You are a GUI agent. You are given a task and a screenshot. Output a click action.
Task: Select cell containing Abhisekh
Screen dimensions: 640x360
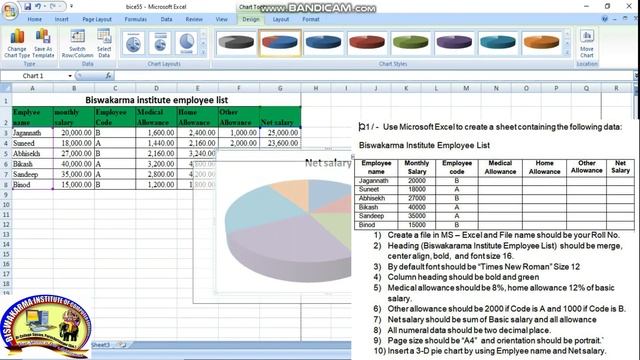[32, 153]
